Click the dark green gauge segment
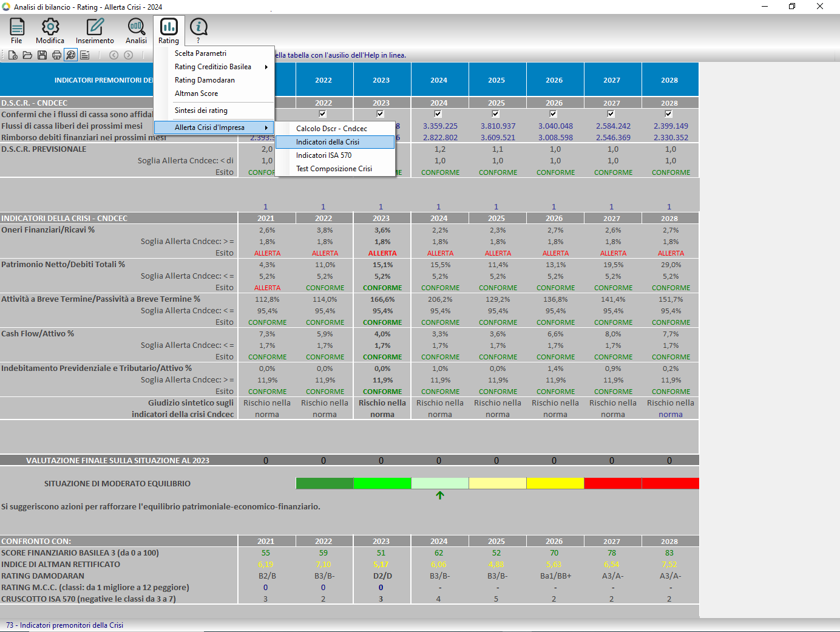The width and height of the screenshot is (840, 632). pyautogui.click(x=325, y=483)
